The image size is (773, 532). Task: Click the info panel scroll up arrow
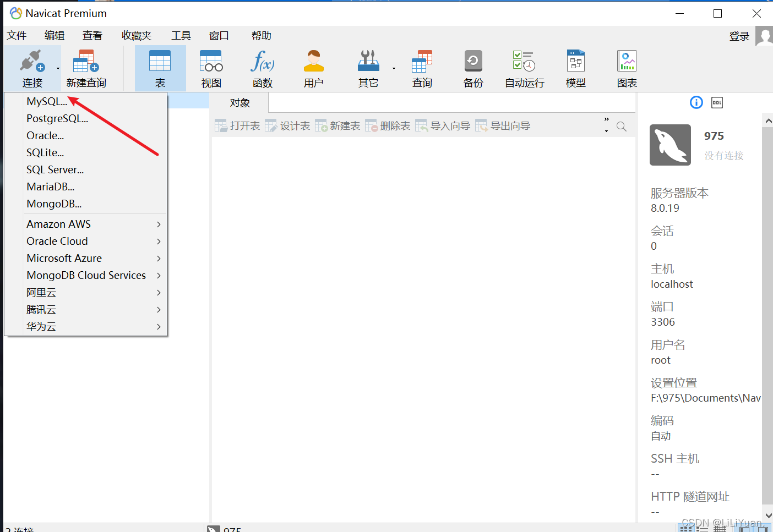pyautogui.click(x=768, y=120)
